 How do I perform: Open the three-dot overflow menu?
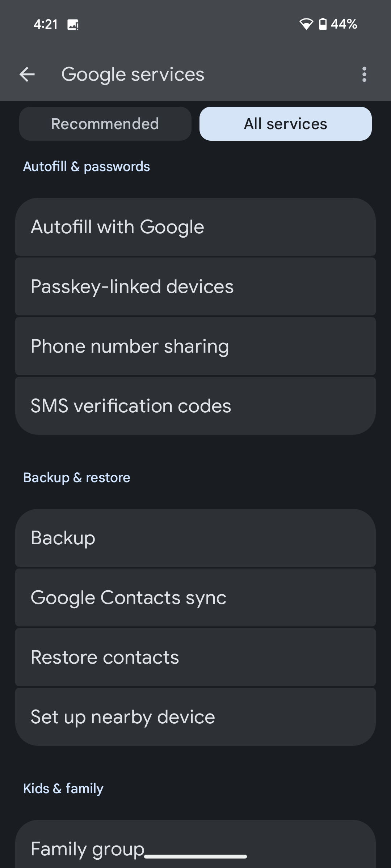click(364, 75)
